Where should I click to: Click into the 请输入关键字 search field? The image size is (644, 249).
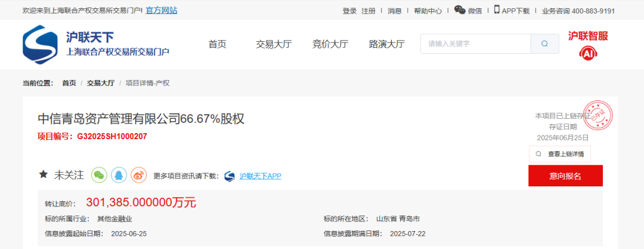(x=476, y=44)
